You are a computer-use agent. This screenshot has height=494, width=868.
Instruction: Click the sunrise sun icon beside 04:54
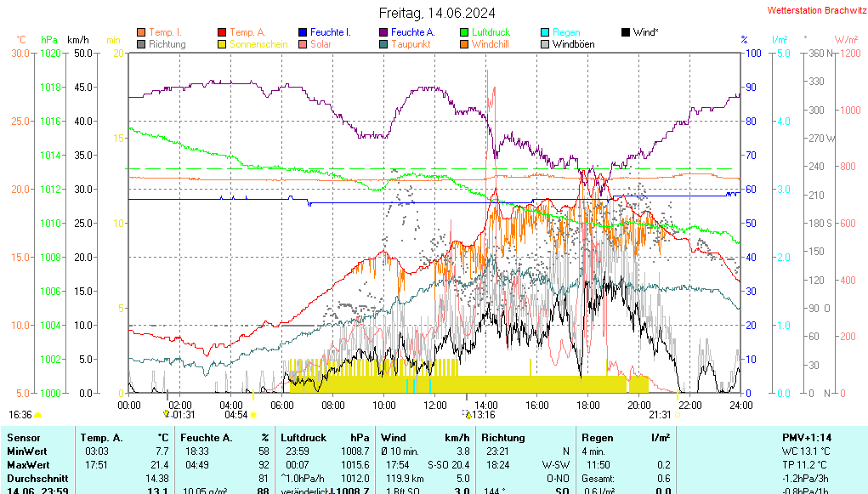click(x=253, y=415)
